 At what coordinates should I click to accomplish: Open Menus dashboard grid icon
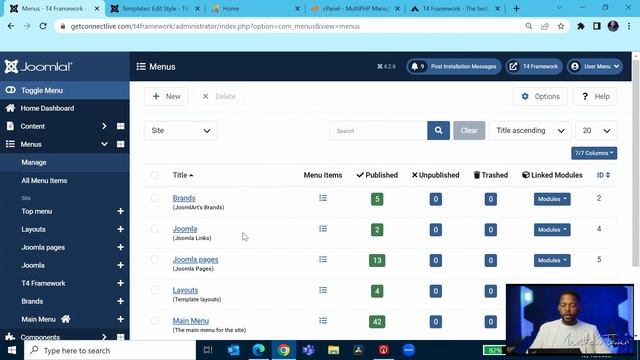pyautogui.click(x=120, y=144)
